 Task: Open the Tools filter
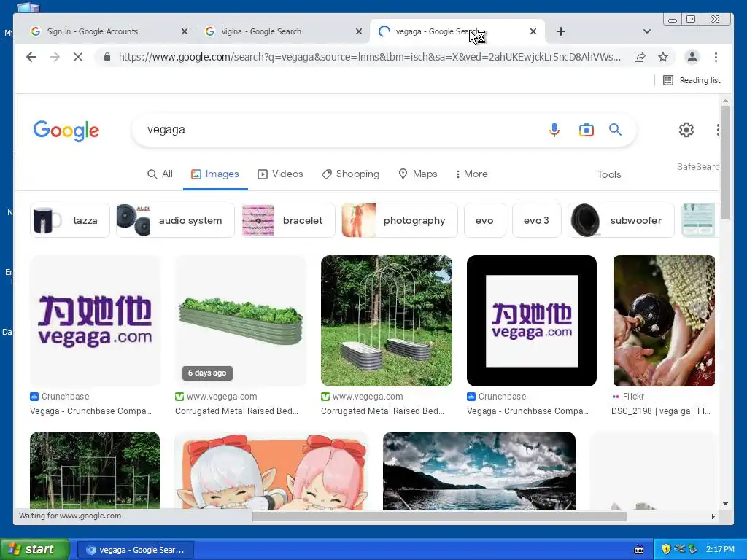pos(609,174)
